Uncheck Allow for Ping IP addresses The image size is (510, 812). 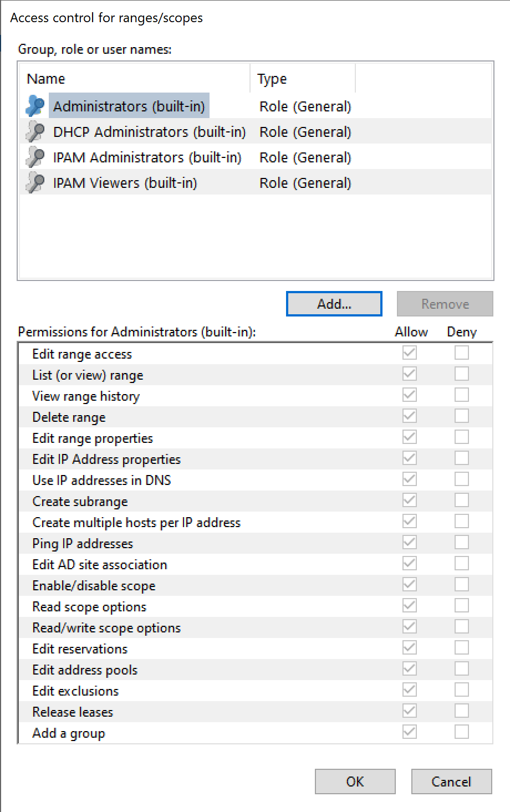[409, 542]
